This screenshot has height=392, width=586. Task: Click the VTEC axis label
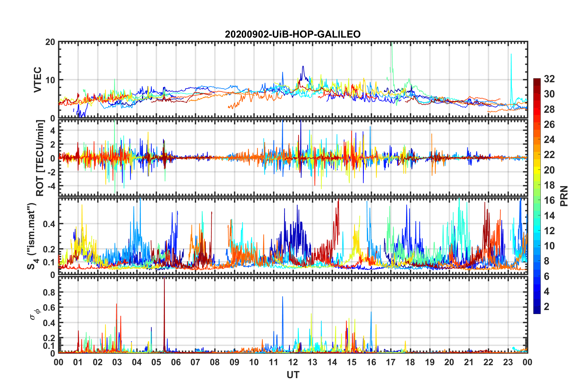(38, 80)
